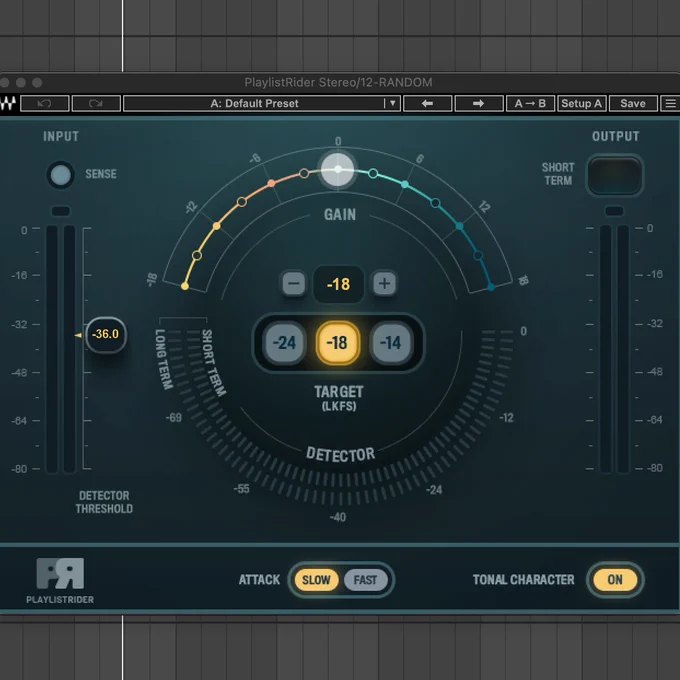Click the ATTACK label
680x680 pixels.
(x=259, y=580)
